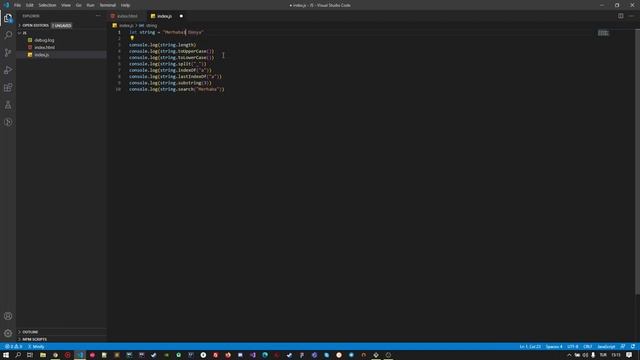640x360 pixels.
Task: Click the 1 UNSAVED badge
Action: pos(62,25)
